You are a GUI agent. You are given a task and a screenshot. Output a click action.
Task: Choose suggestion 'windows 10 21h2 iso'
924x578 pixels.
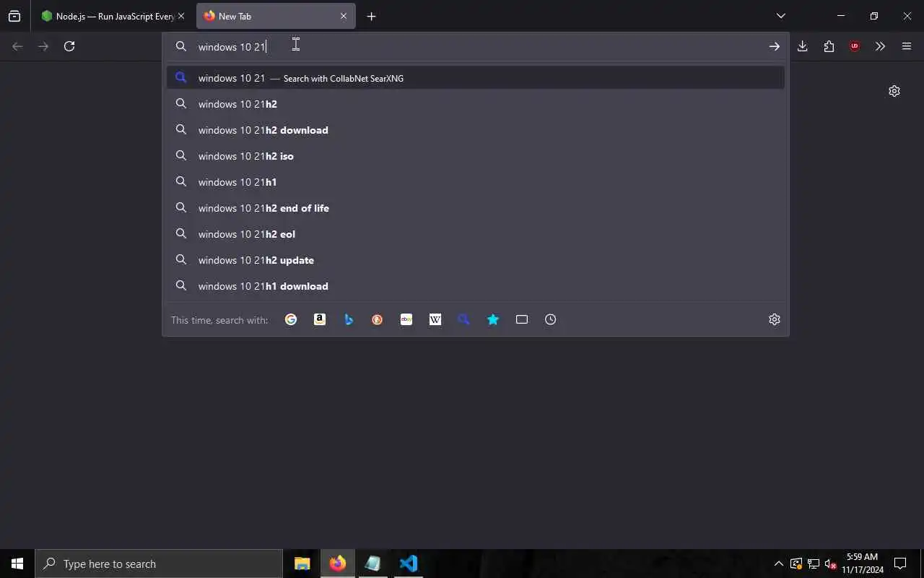pos(476,156)
